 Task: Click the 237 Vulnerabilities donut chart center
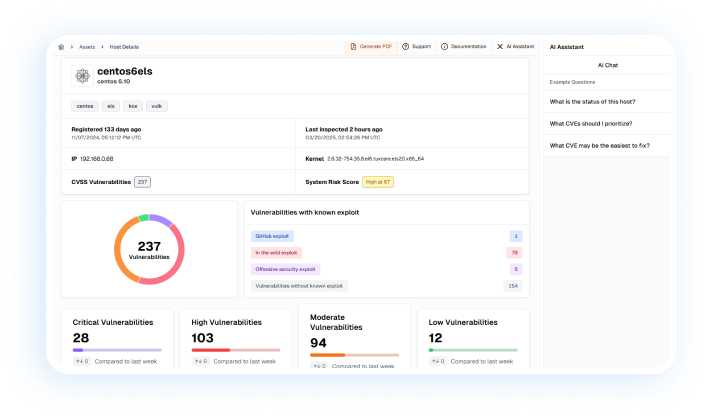pos(149,250)
